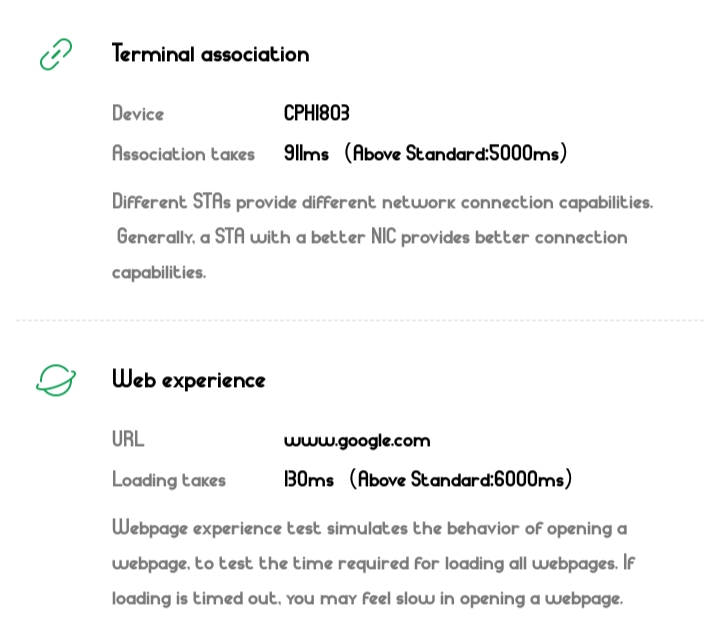Image resolution: width=719 pixels, height=628 pixels.
Task: Click the 'webpage, to test the time' line
Action: click(x=373, y=563)
